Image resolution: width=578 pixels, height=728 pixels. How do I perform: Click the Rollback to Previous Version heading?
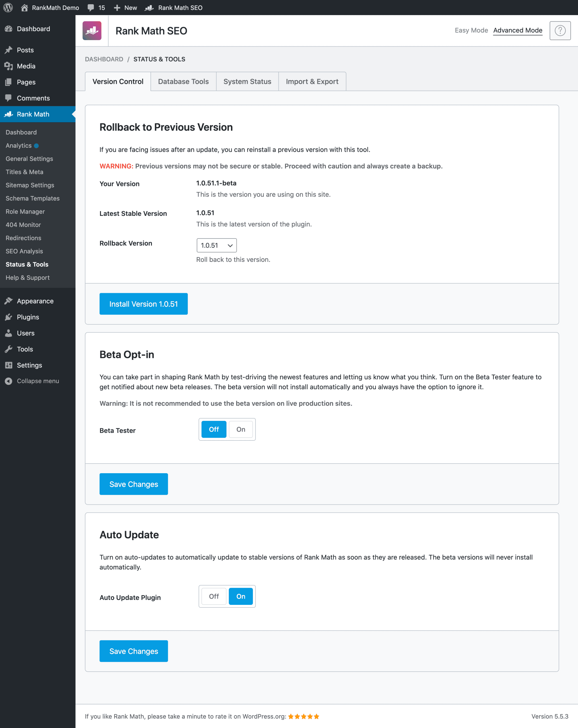pos(166,127)
